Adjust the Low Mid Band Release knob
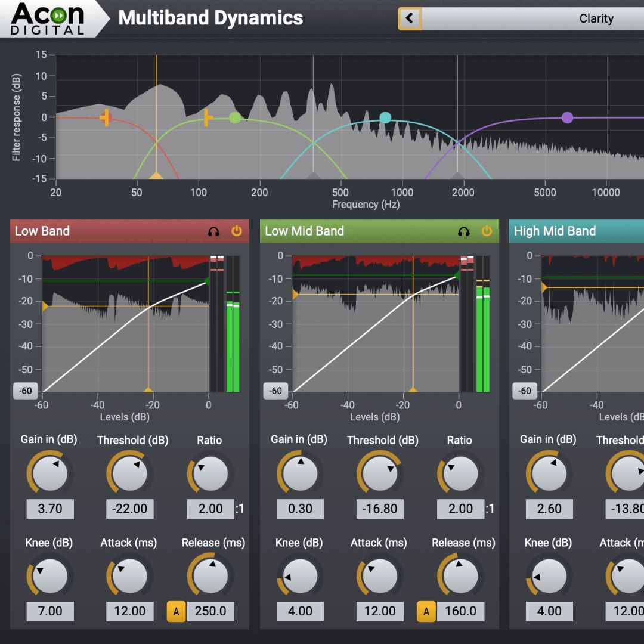 click(x=460, y=576)
